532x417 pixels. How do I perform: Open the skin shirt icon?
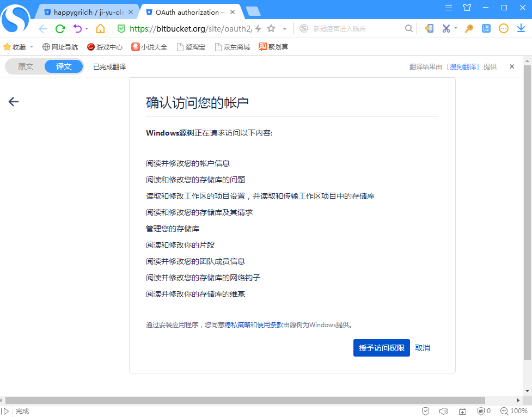pos(467,8)
